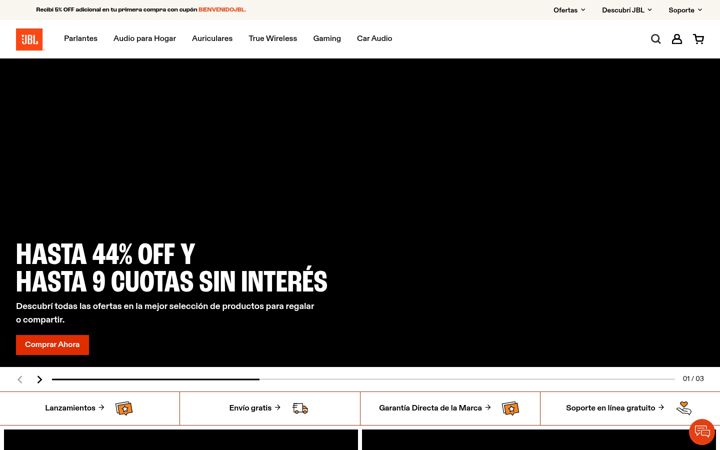Go to the next carousel slide

39,379
